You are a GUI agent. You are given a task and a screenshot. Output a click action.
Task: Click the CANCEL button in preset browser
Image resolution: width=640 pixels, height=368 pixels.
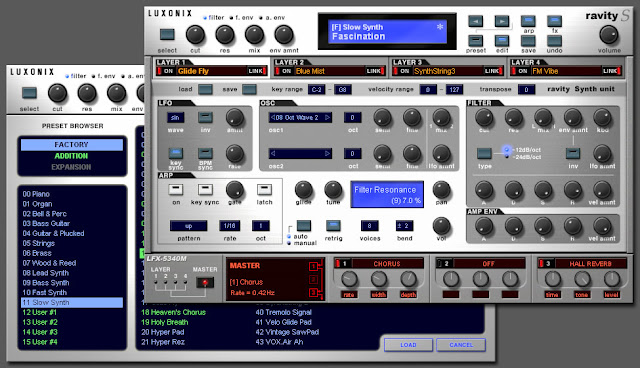pos(461,345)
